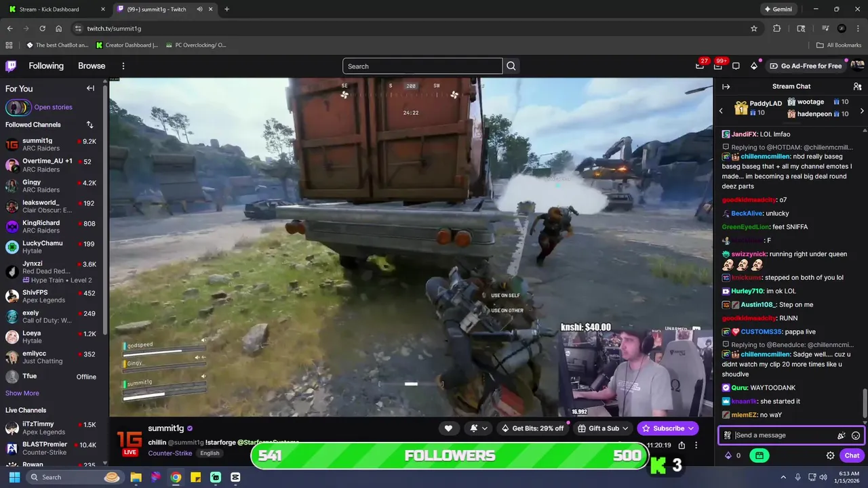Click the Twitch search input field
The width and height of the screenshot is (868, 488).
tap(422, 66)
